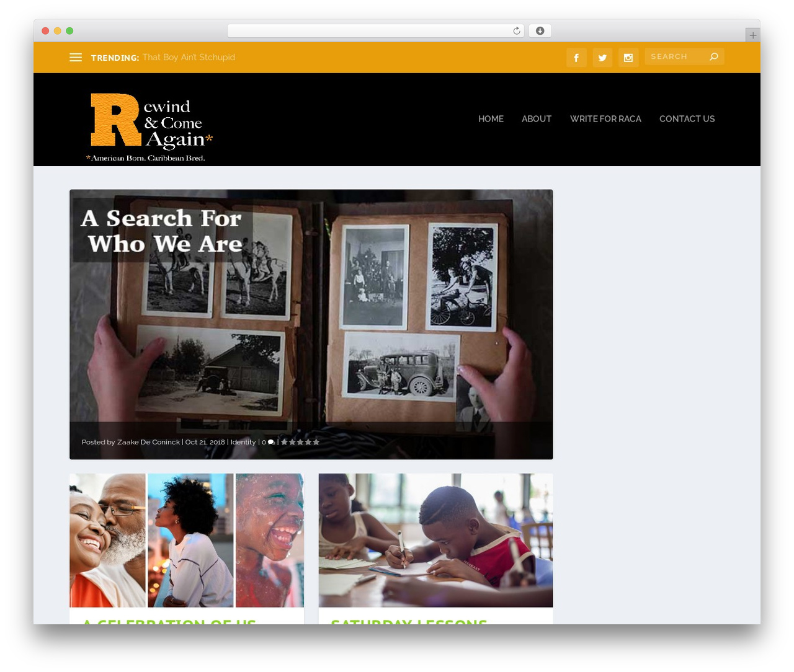Click the browser download icon
The image size is (794, 672).
[540, 31]
